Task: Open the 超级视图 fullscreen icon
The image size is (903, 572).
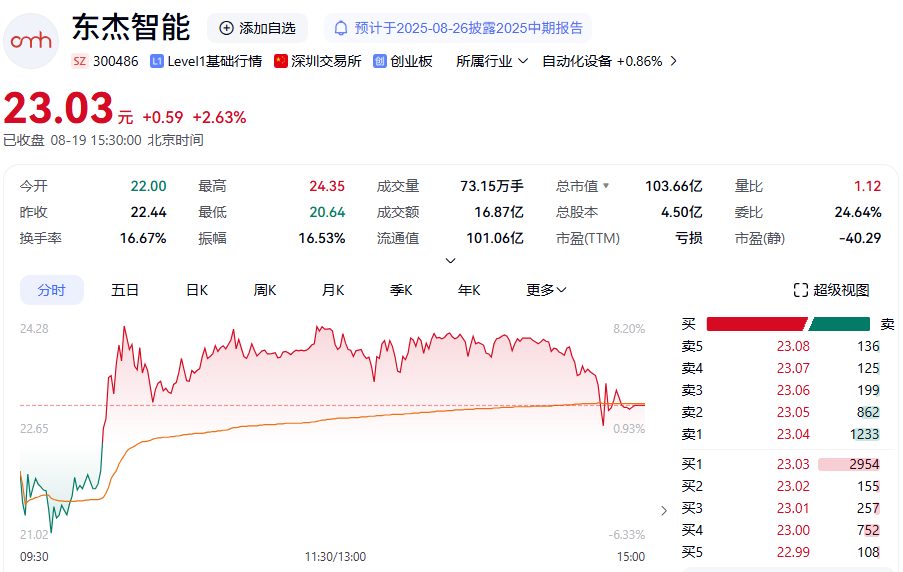Action: coord(800,290)
